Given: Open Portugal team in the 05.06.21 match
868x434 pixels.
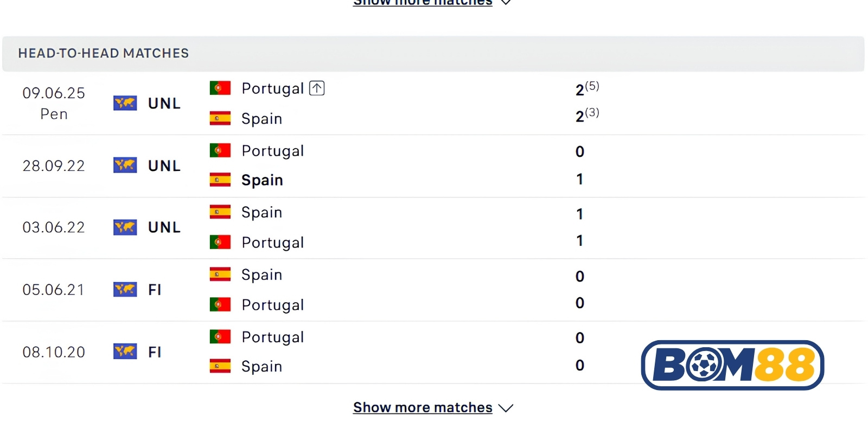Looking at the screenshot, I should (272, 305).
